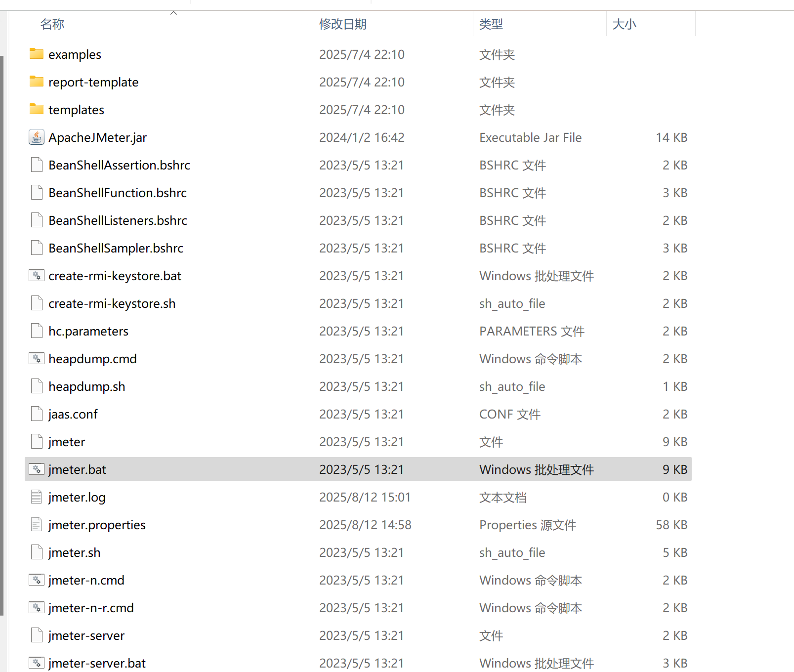Image resolution: width=794 pixels, height=672 pixels.
Task: Select the templates folder icon
Action: pos(36,109)
